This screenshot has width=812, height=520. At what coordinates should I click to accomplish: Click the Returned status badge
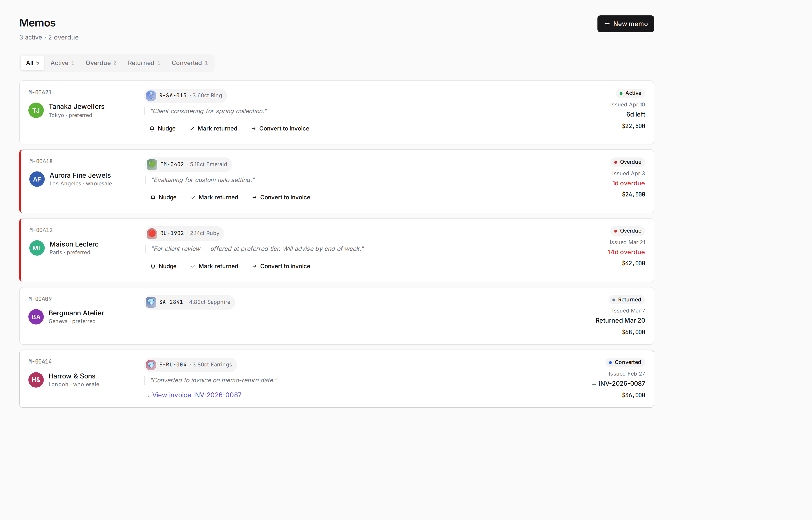tap(627, 300)
